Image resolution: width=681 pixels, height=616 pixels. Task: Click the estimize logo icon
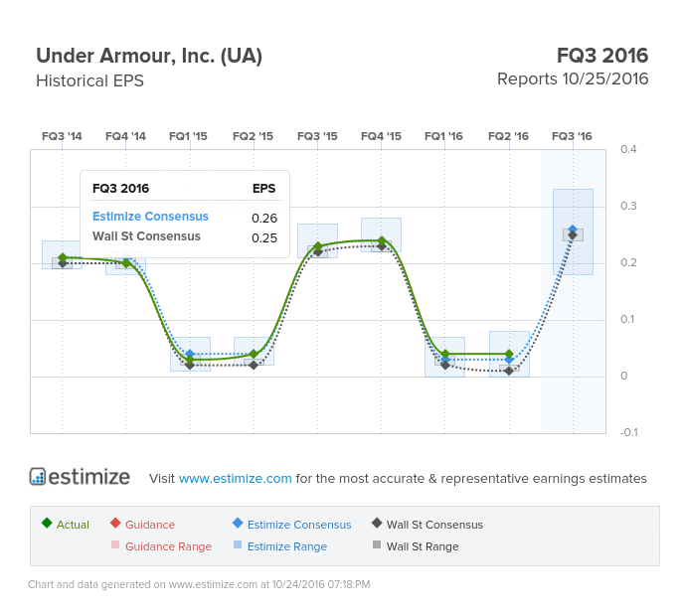point(38,476)
